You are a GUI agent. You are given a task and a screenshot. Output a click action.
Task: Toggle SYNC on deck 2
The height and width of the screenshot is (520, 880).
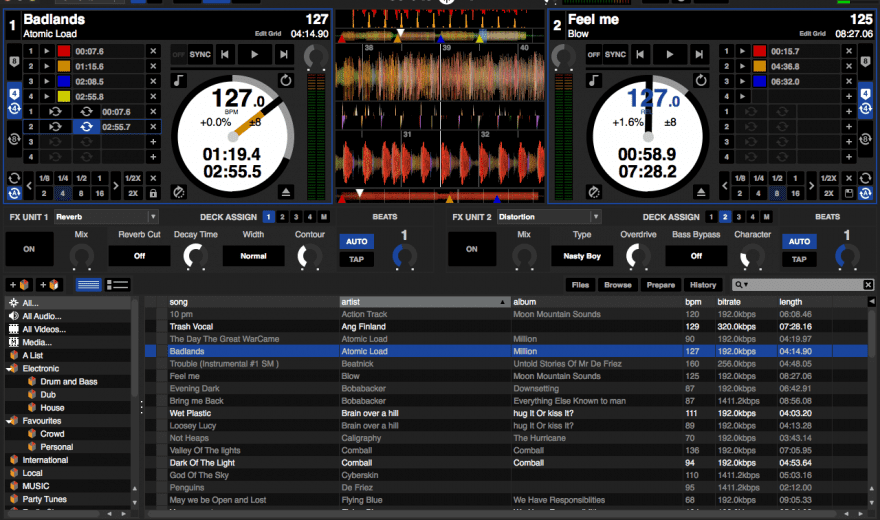[x=616, y=54]
